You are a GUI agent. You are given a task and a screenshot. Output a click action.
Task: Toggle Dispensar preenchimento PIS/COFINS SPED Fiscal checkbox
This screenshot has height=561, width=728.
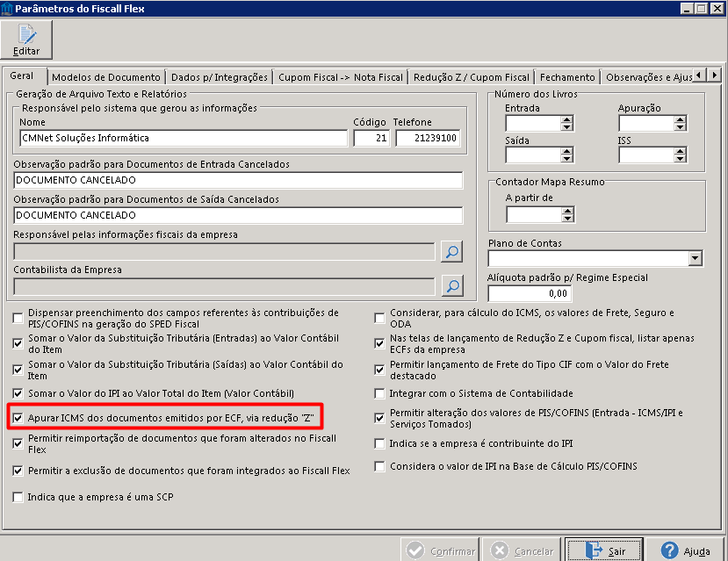18,318
